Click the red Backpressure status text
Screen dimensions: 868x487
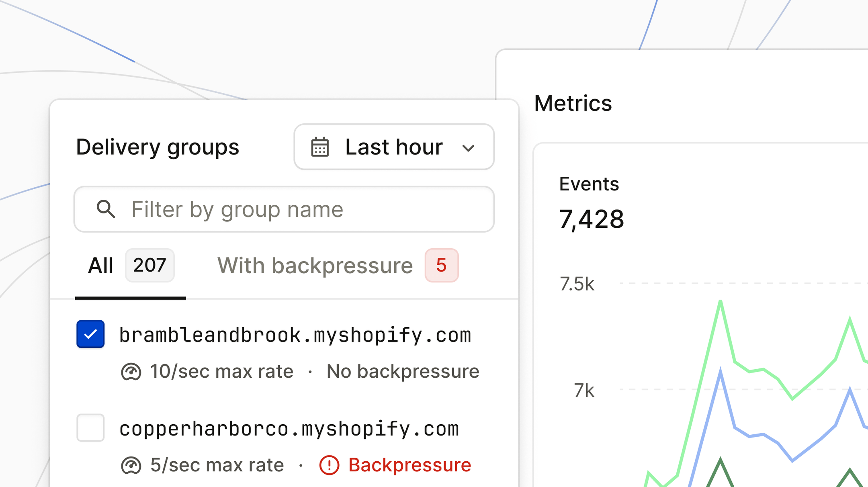coord(409,465)
